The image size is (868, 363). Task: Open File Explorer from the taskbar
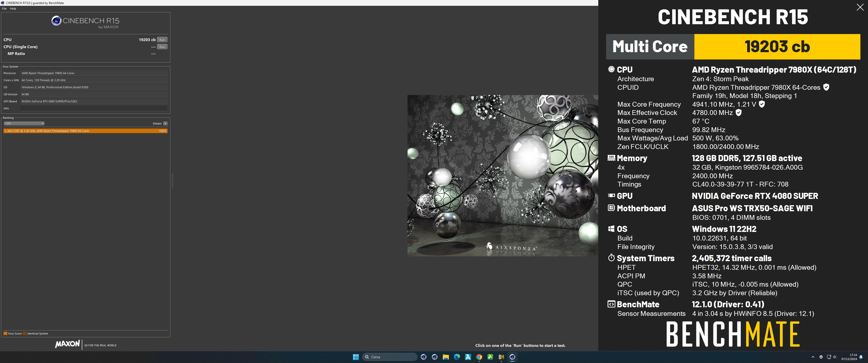tap(446, 357)
